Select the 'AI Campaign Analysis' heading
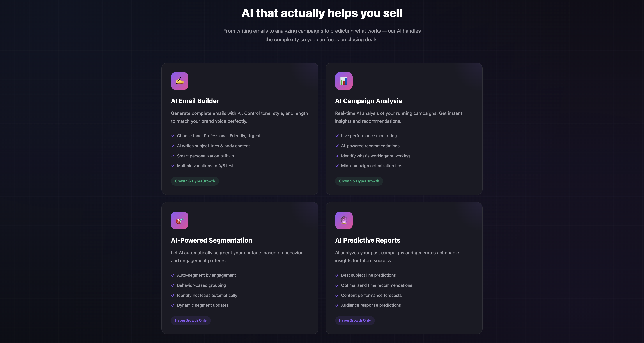The image size is (644, 343). click(368, 101)
